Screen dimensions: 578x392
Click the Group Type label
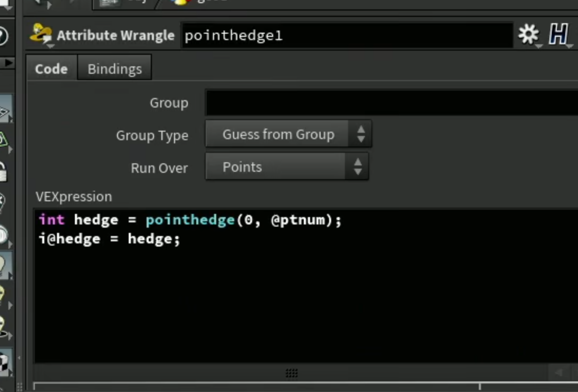tap(152, 135)
